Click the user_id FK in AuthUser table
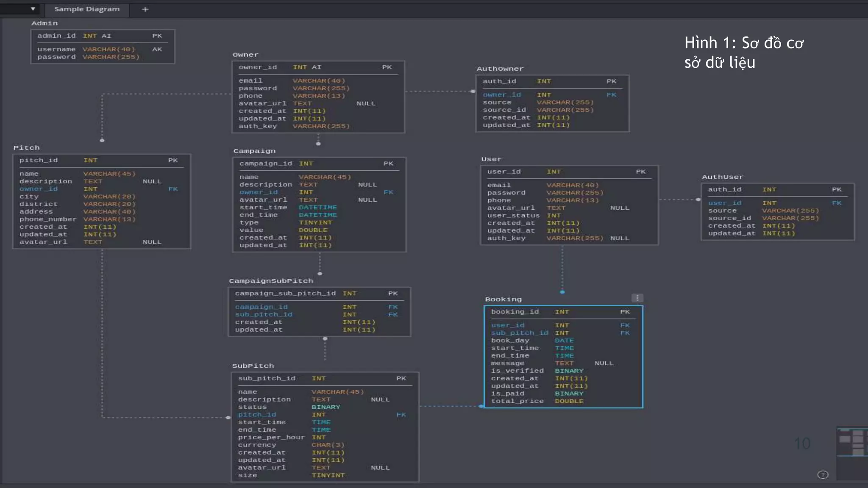 point(724,203)
